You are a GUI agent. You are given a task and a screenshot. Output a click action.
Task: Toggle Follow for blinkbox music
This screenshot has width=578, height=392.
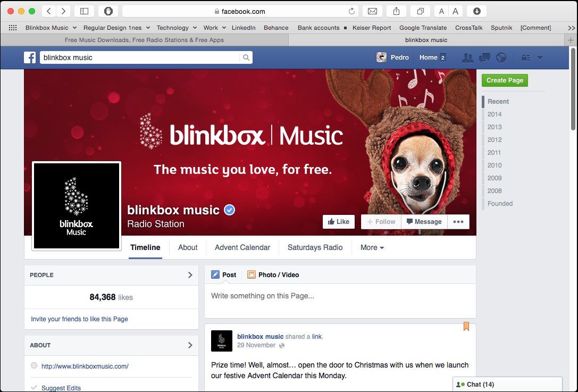(x=381, y=221)
